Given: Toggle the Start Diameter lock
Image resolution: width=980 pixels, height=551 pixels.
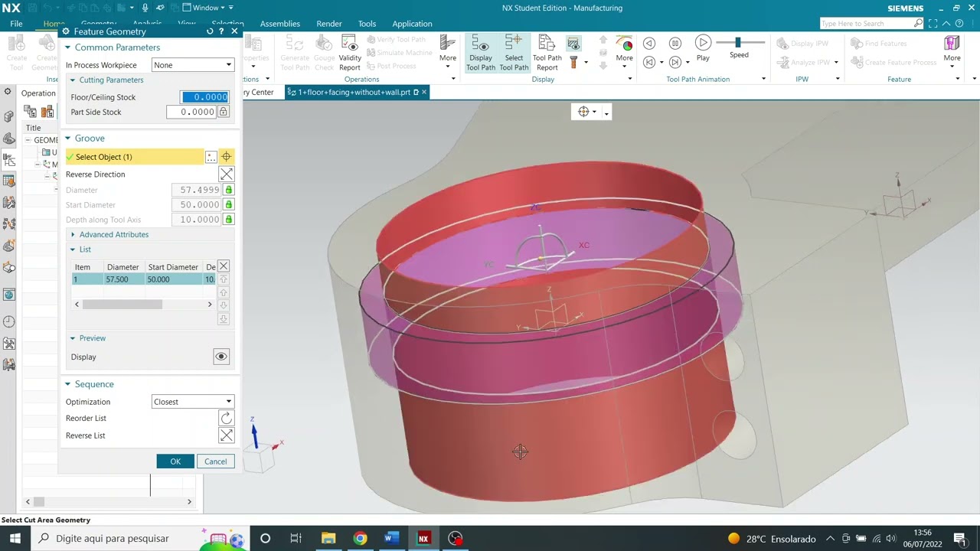Looking at the screenshot, I should click(228, 204).
